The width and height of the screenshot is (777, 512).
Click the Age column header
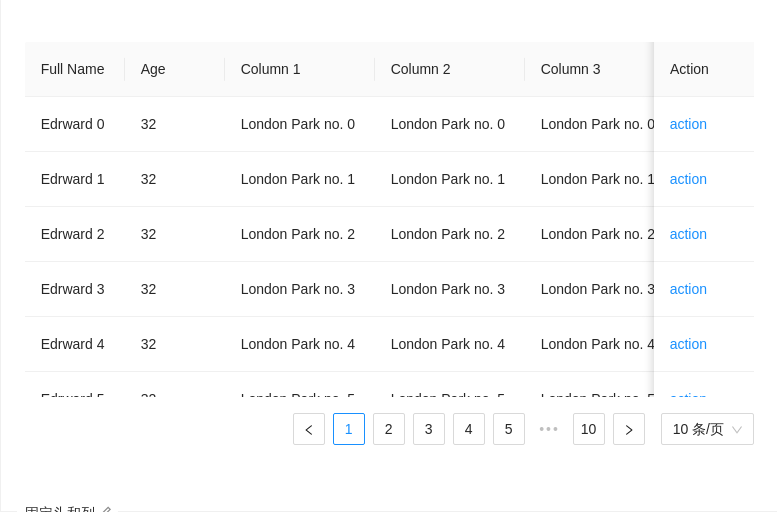[x=153, y=69]
